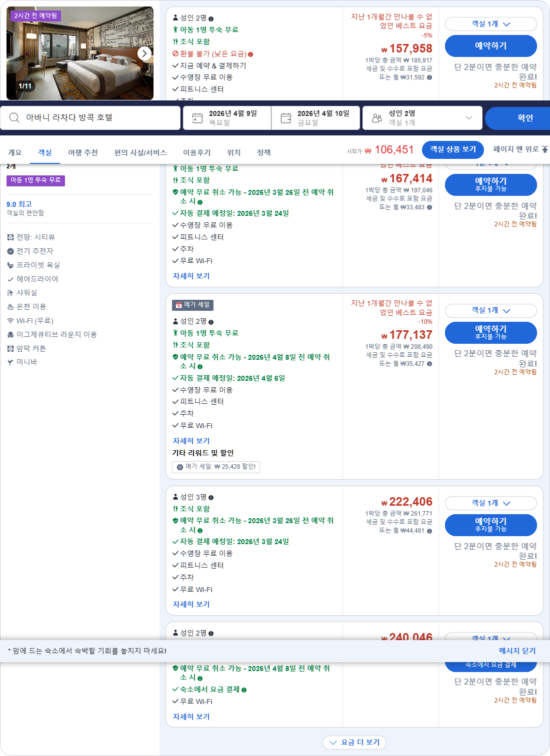Expand 요금 더 보기 to show more rates
The height and width of the screenshot is (756, 550).
354,743
